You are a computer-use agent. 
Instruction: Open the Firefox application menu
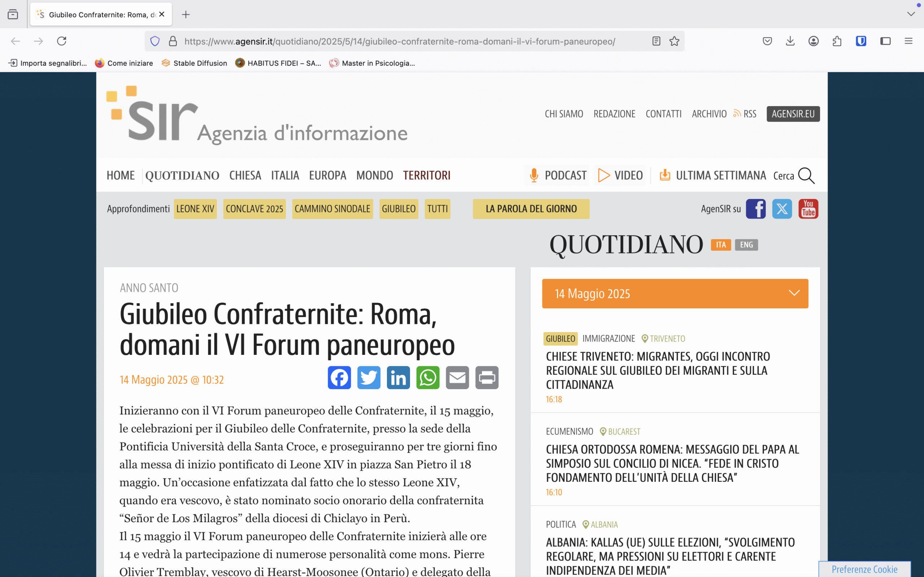909,41
